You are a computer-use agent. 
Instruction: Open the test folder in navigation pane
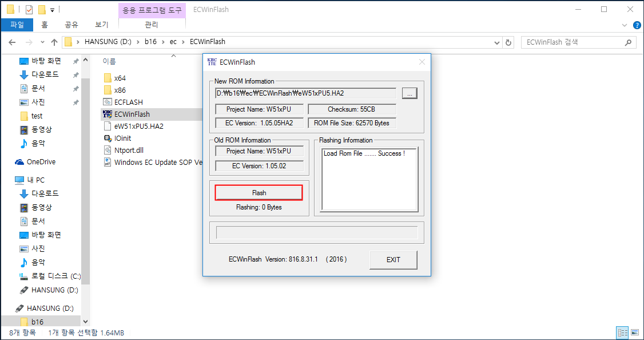coord(37,116)
